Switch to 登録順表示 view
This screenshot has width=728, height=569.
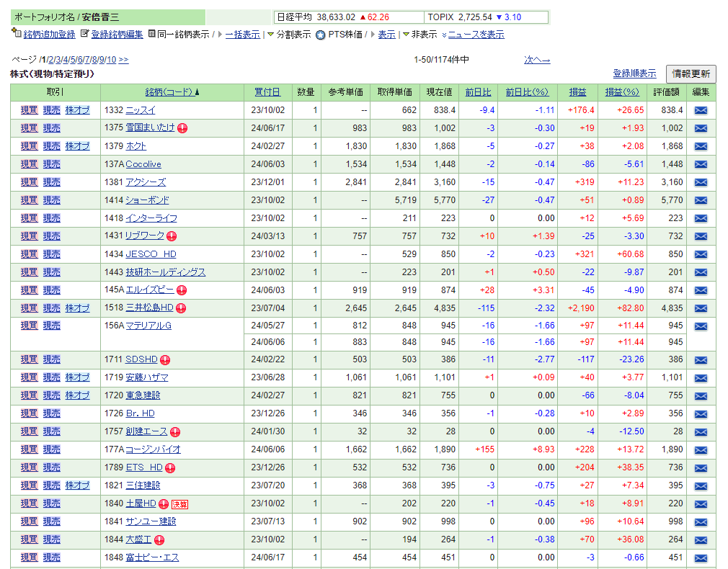tap(635, 73)
